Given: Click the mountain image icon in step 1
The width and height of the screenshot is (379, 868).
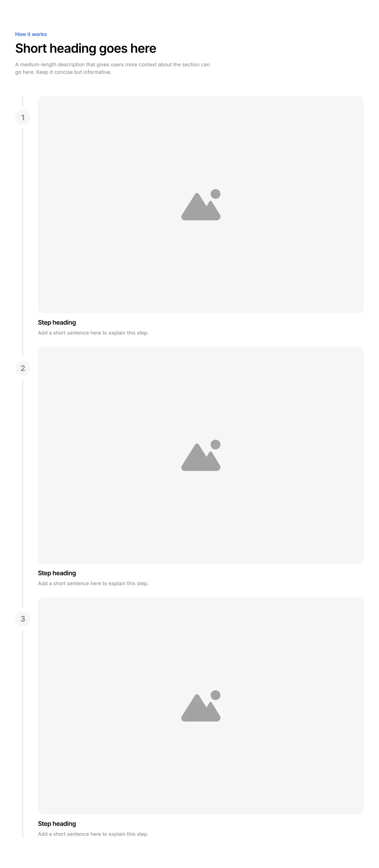Looking at the screenshot, I should point(201,205).
